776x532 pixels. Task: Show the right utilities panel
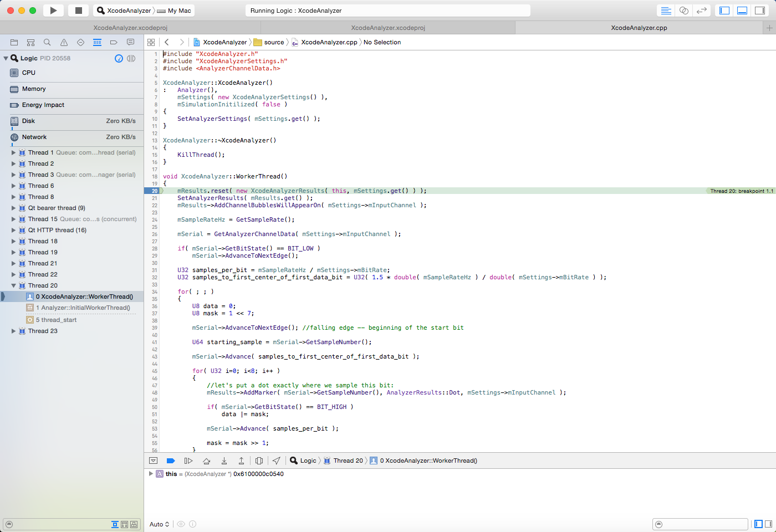(x=760, y=11)
